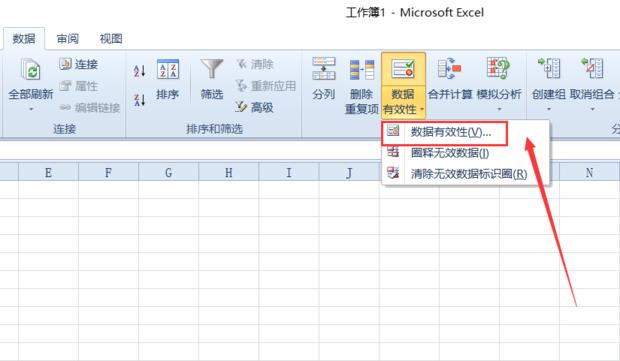Select column E header
Image resolution: width=620 pixels, height=361 pixels.
pos(48,172)
